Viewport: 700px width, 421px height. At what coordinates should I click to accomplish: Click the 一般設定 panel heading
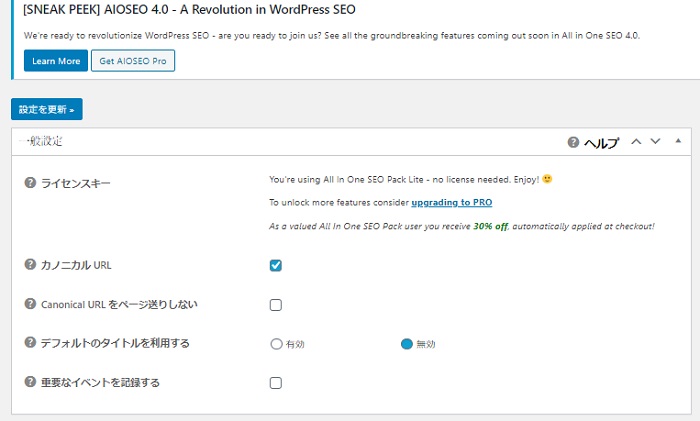(41, 142)
